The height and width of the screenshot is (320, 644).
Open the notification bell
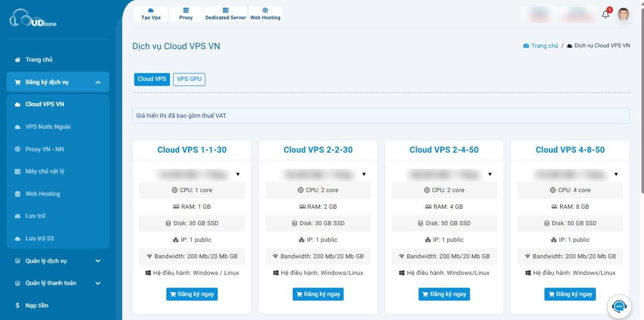point(606,14)
